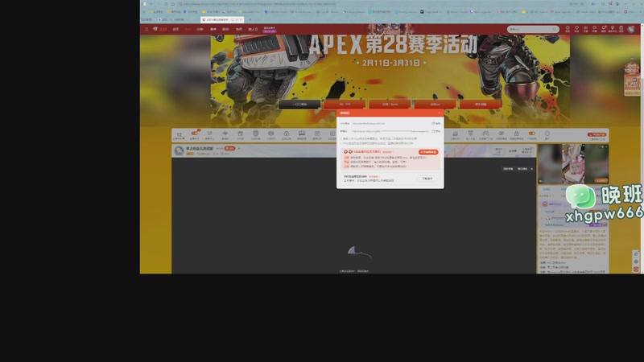
Task: Click the shield toolbar icon
Action: (x=470, y=134)
